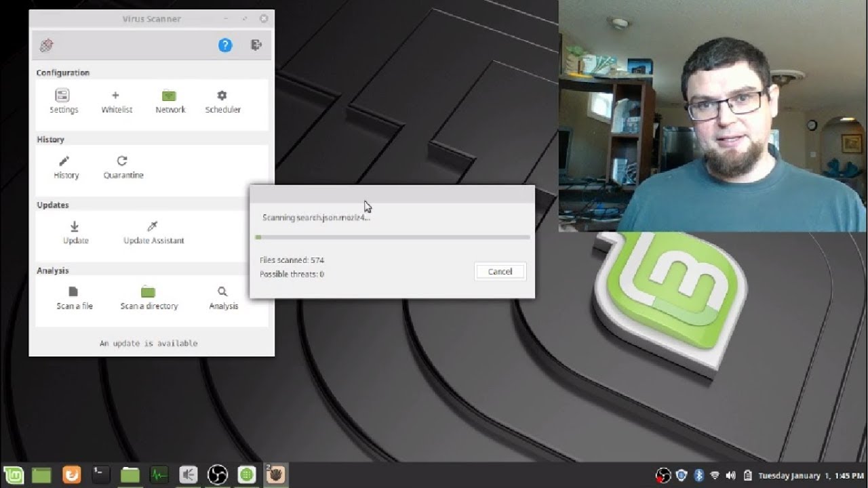The image size is (868, 488).
Task: Open Settings in Virus Scanner
Action: point(63,101)
